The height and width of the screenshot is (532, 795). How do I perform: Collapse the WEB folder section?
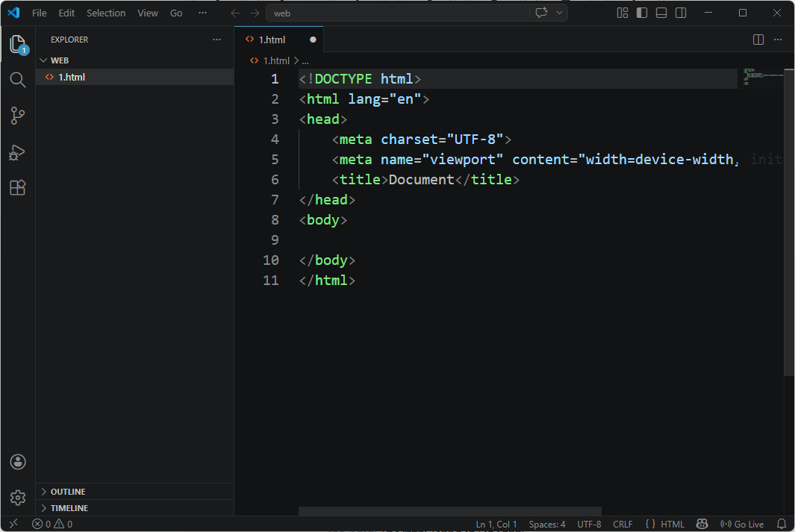tap(60, 60)
